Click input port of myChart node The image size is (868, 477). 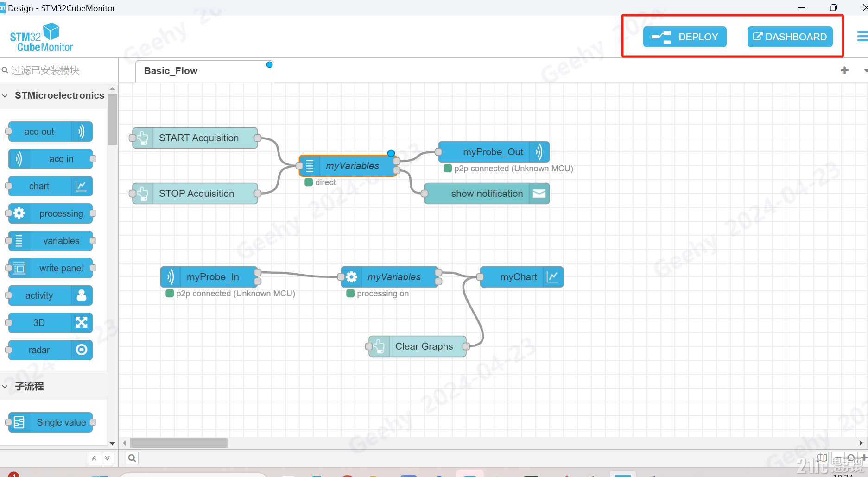480,277
